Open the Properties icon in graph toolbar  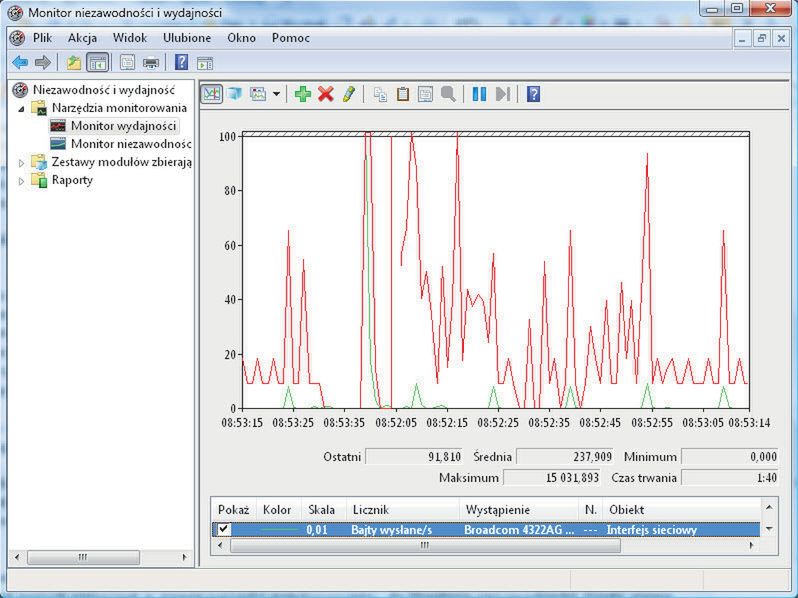425,94
